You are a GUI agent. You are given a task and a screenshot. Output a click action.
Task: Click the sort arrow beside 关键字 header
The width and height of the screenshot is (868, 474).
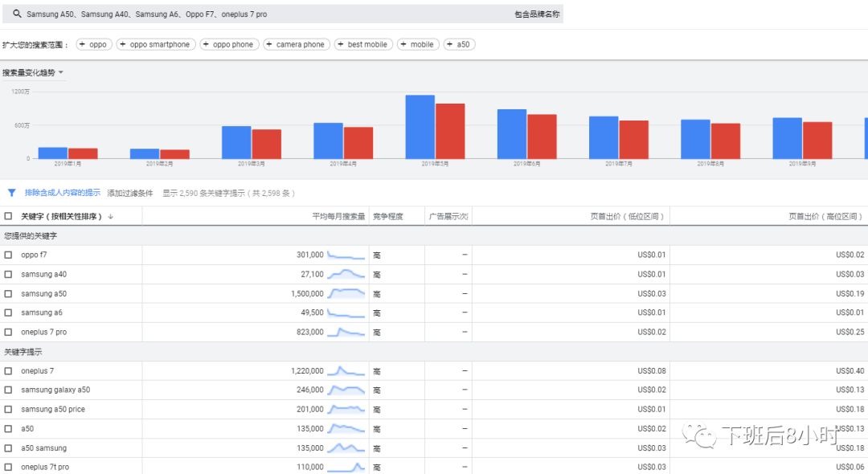coord(111,216)
